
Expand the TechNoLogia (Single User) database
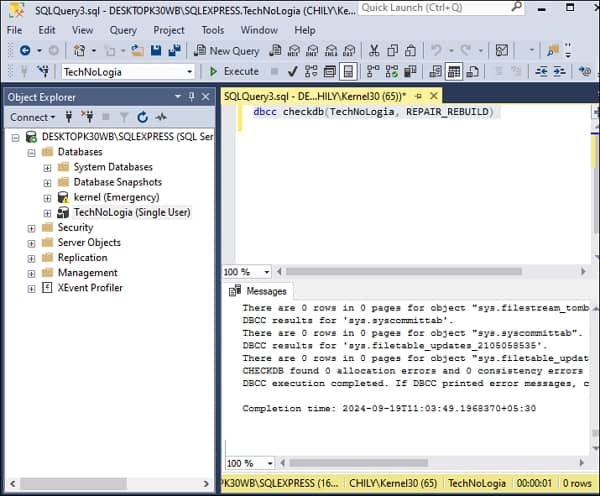click(47, 214)
